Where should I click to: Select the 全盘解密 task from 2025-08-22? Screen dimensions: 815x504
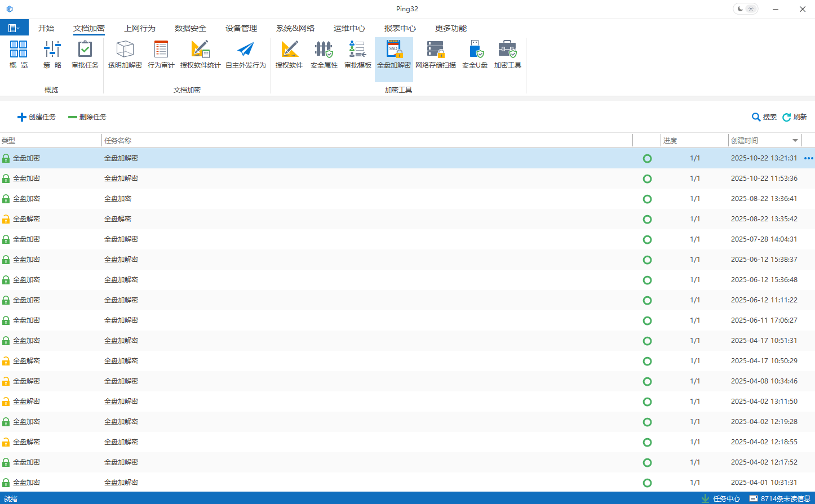coord(118,219)
